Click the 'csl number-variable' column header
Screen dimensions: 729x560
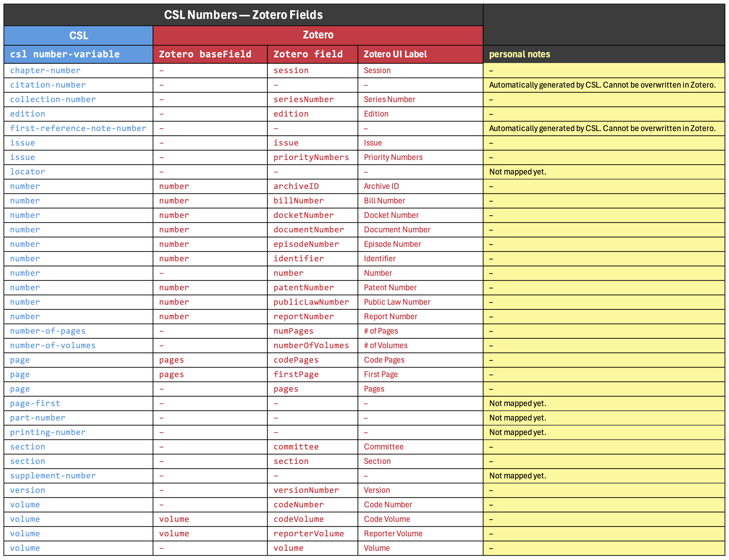(x=65, y=54)
